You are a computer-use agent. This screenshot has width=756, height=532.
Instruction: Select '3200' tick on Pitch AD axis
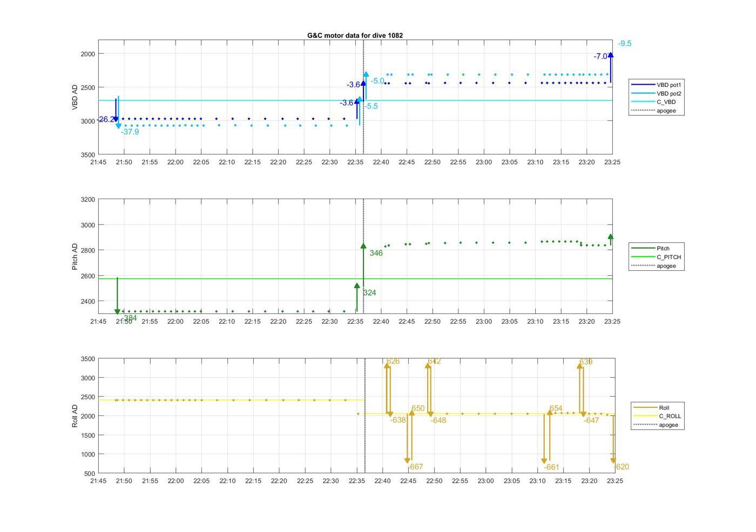pos(88,200)
